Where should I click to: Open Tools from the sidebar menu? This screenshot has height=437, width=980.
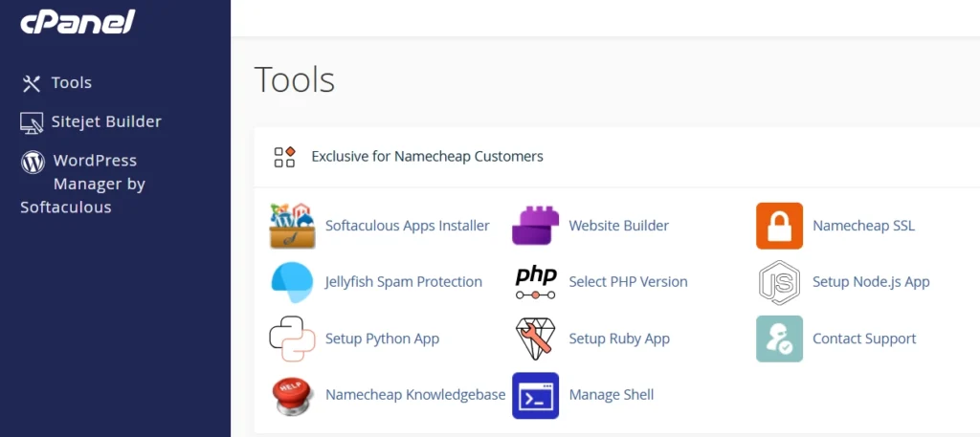(x=71, y=83)
